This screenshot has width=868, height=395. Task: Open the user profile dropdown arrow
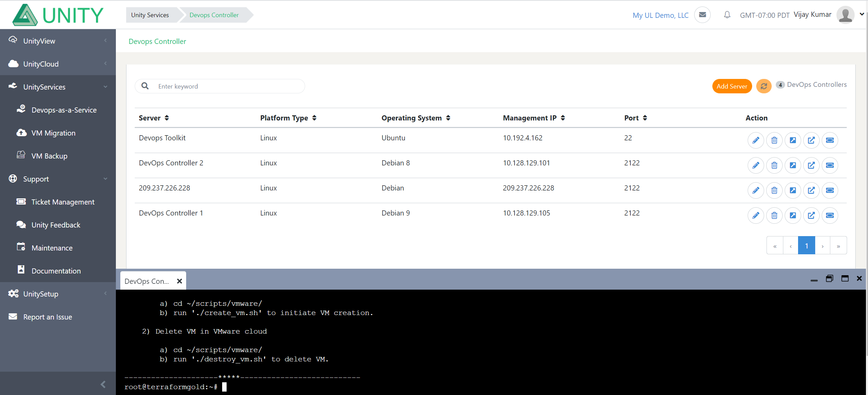coord(862,14)
